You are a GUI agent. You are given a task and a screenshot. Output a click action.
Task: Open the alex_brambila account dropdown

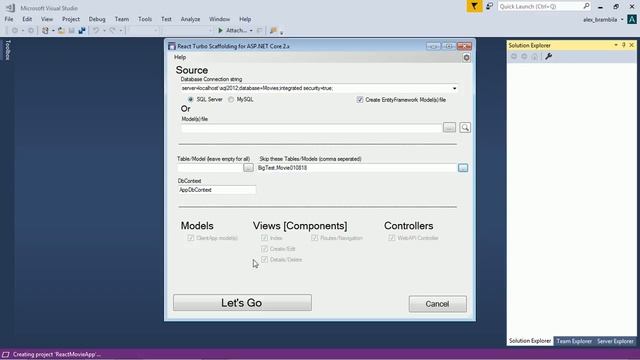click(x=622, y=20)
